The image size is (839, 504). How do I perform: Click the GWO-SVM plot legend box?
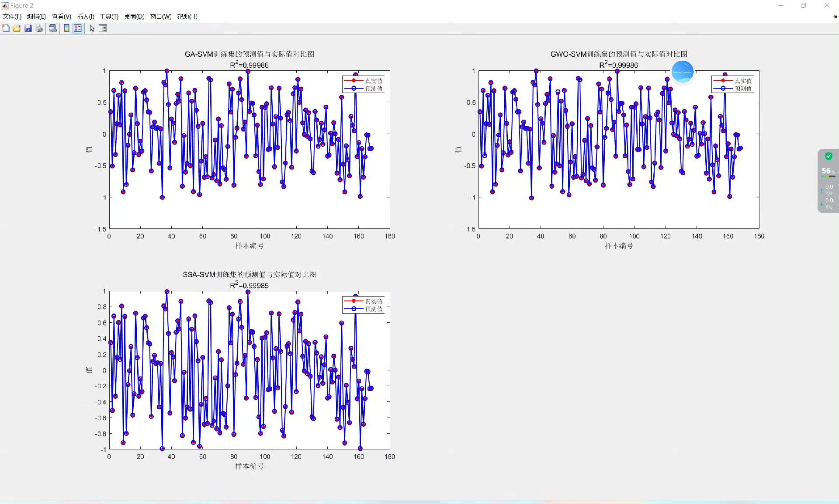click(732, 84)
